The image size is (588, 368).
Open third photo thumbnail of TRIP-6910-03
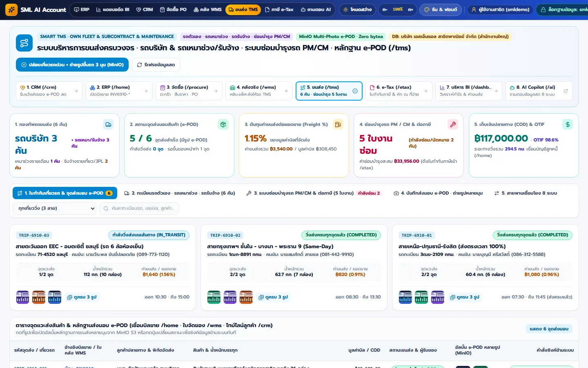(x=55, y=297)
